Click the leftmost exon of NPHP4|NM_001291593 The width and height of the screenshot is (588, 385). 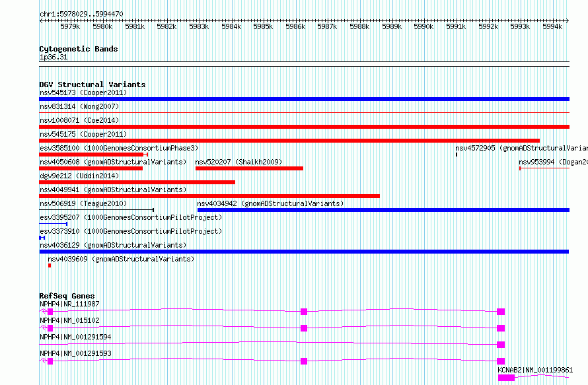[x=50, y=361]
